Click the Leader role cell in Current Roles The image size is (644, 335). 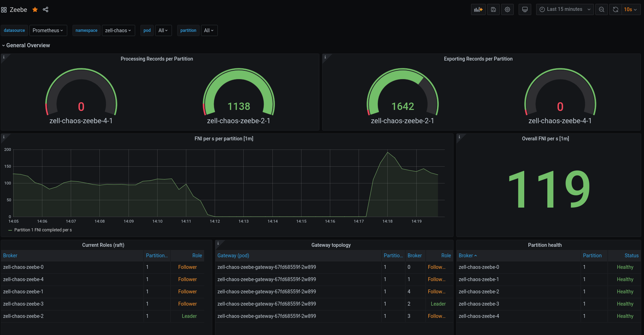189,316
